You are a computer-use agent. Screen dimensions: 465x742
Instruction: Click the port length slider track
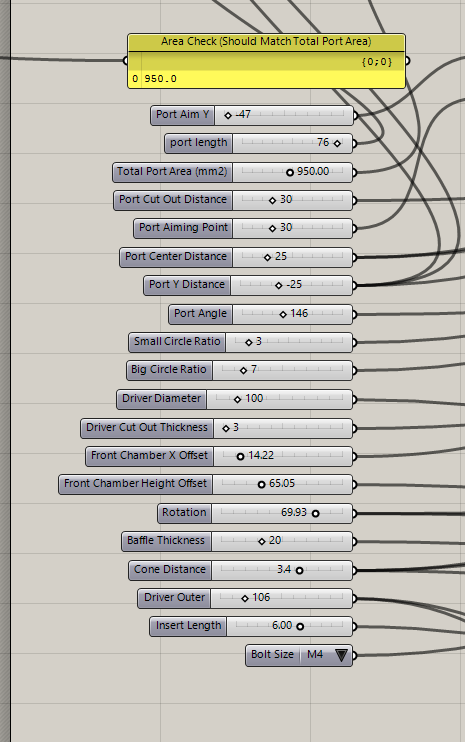[291, 143]
